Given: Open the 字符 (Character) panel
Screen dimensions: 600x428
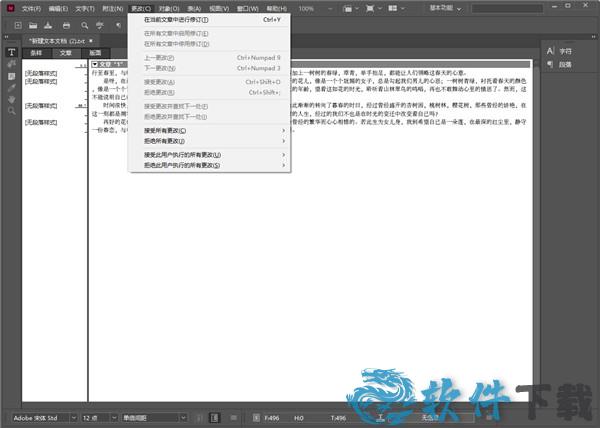Looking at the screenshot, I should click(563, 50).
